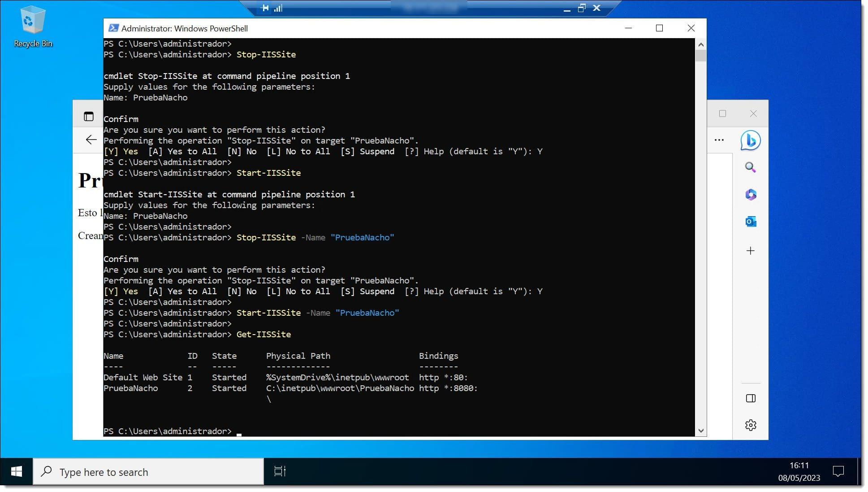Click the PowerShell icon in the title bar
The image size is (868, 492).
click(113, 28)
